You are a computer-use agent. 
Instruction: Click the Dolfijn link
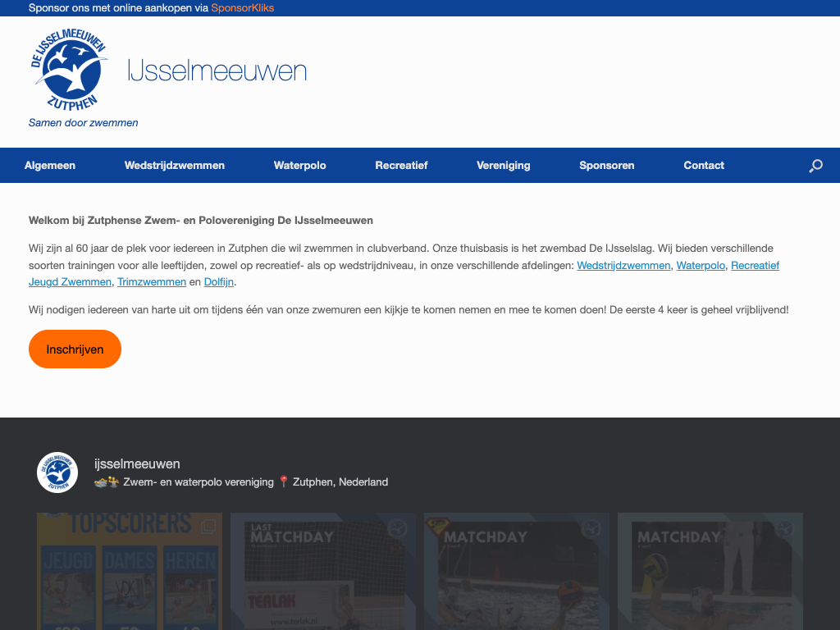tap(219, 282)
